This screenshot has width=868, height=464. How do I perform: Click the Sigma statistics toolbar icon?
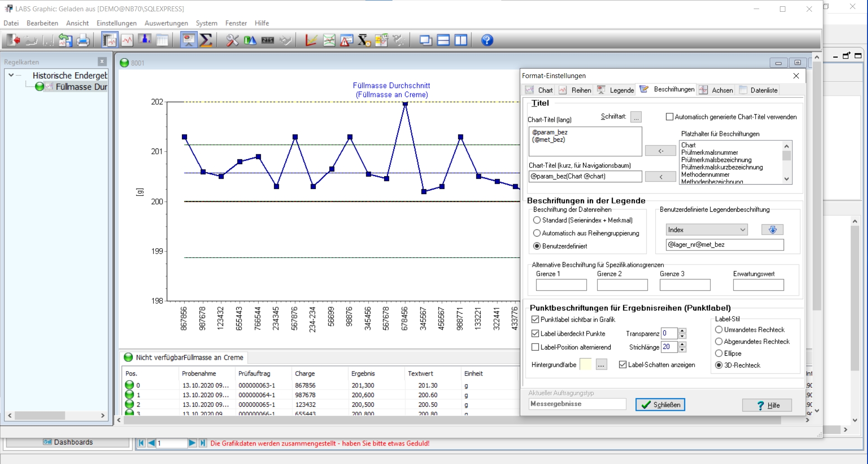click(x=206, y=41)
